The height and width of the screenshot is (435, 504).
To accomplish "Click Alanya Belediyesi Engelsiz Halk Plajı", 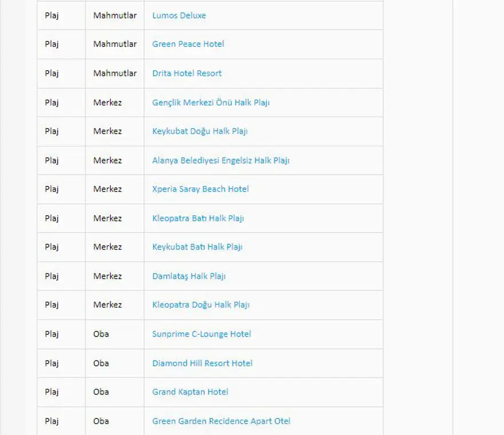I will pos(220,160).
